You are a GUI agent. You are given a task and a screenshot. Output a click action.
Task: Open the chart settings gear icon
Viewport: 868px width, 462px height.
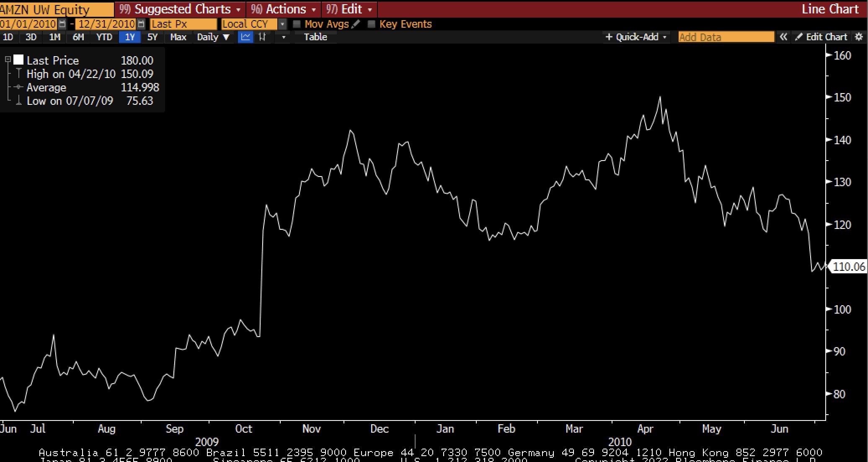click(x=859, y=37)
